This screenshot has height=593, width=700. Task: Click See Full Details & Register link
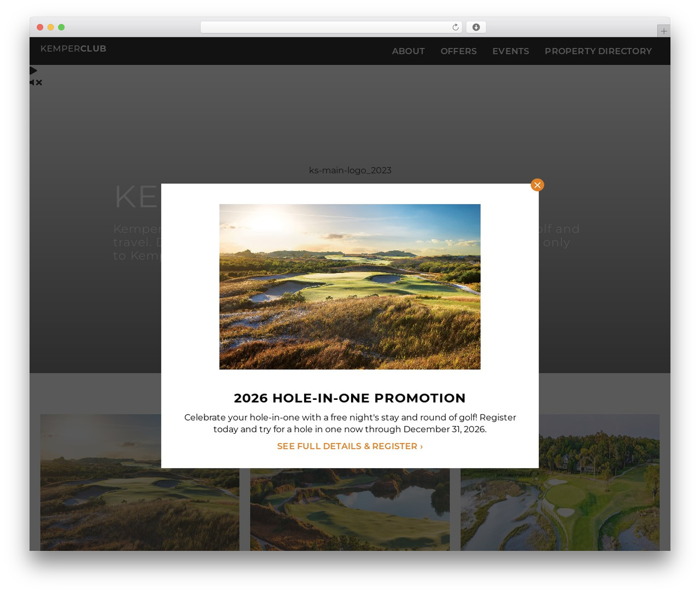coord(349,446)
